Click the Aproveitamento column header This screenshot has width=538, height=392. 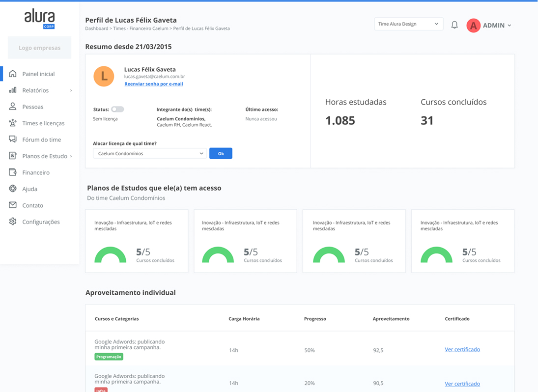[391, 319]
